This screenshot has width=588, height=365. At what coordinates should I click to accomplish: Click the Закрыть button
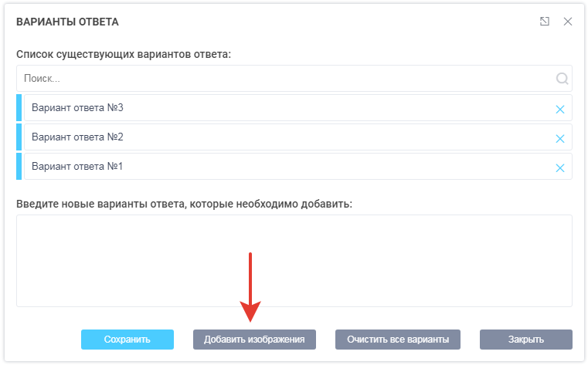point(525,340)
